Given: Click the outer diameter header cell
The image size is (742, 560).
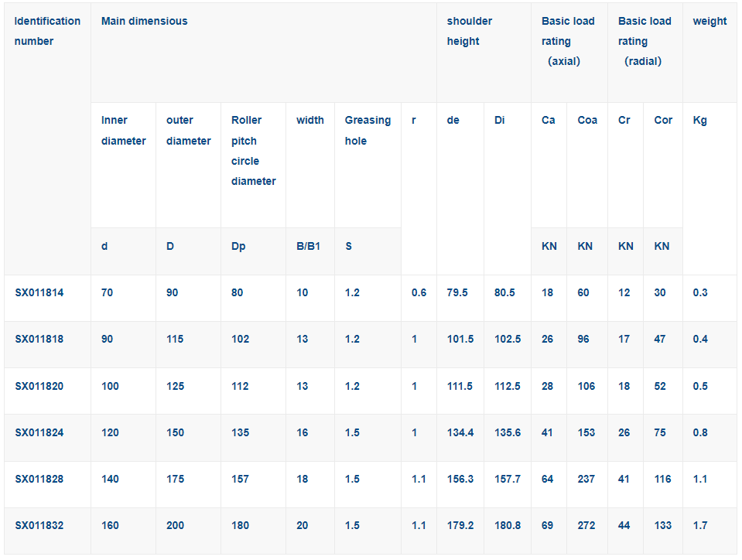Looking at the screenshot, I should (188, 130).
